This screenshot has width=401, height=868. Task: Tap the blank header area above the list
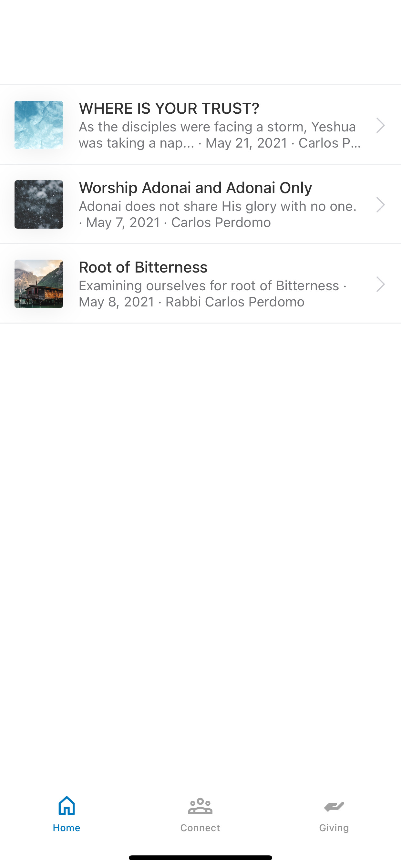point(200,42)
